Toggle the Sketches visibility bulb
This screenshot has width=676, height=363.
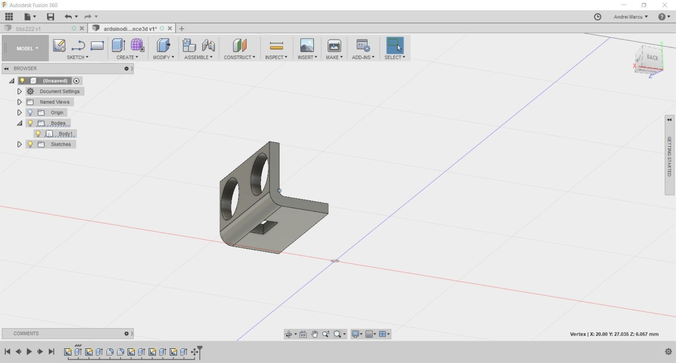point(30,144)
